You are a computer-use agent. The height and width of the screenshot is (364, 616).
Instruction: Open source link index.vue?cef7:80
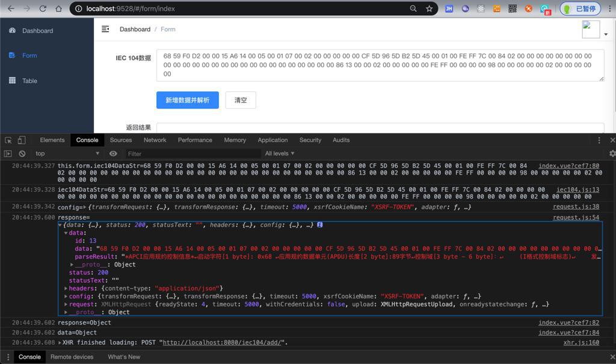tap(568, 166)
